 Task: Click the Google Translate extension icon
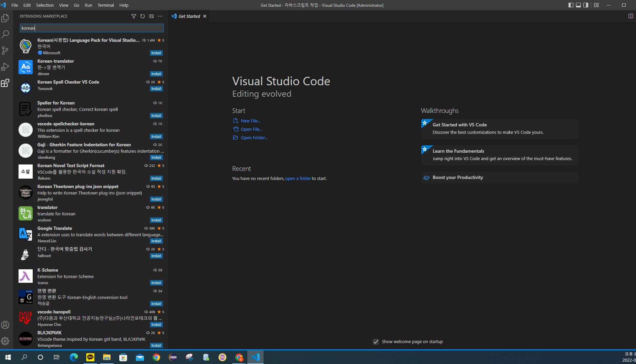(26, 234)
